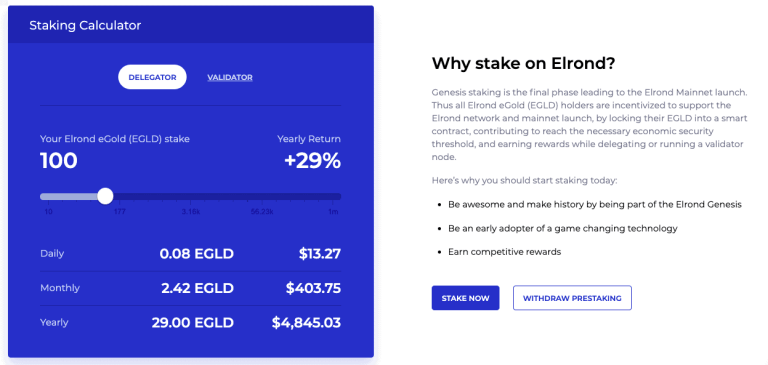Viewport: 768px width, 365px height.
Task: Click the Staking Calculator header title
Action: pyautogui.click(x=85, y=25)
